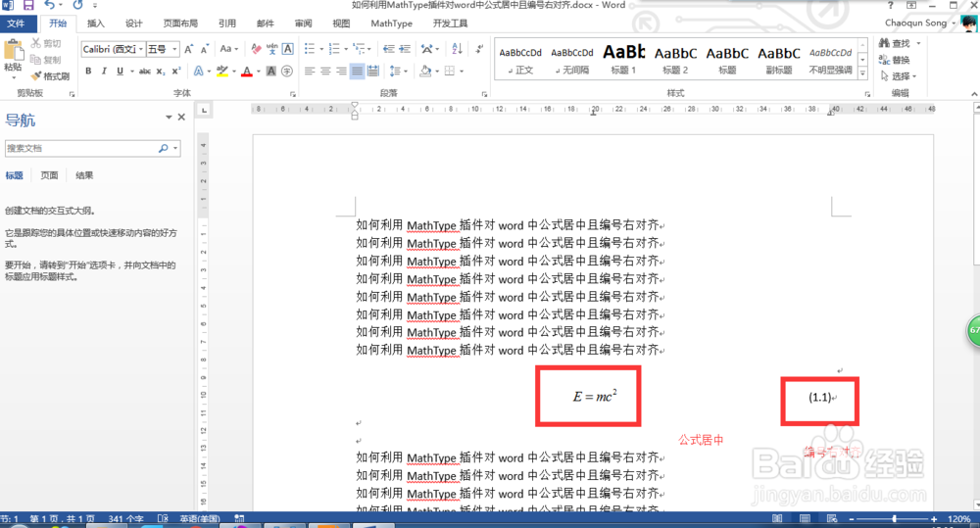This screenshot has height=528, width=980.
Task: Click the Character Border icon
Action: (287, 49)
